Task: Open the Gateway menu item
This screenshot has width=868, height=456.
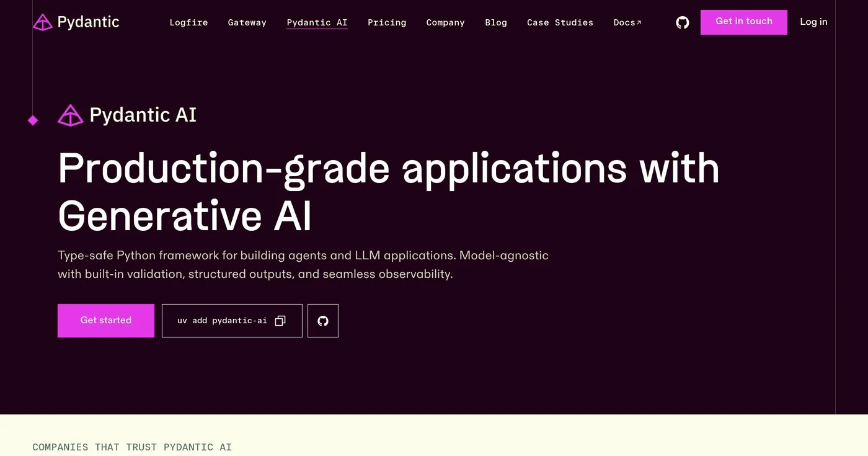Action: point(247,22)
